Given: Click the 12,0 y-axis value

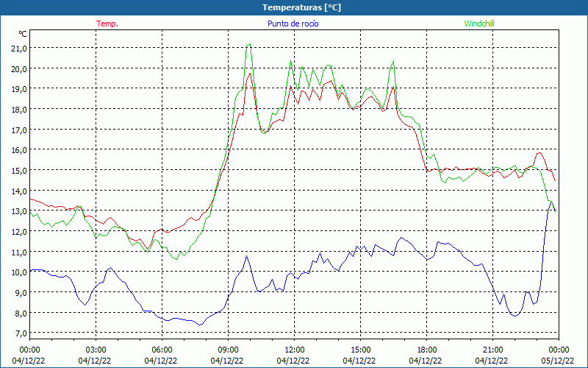Looking at the screenshot, I should [x=20, y=231].
